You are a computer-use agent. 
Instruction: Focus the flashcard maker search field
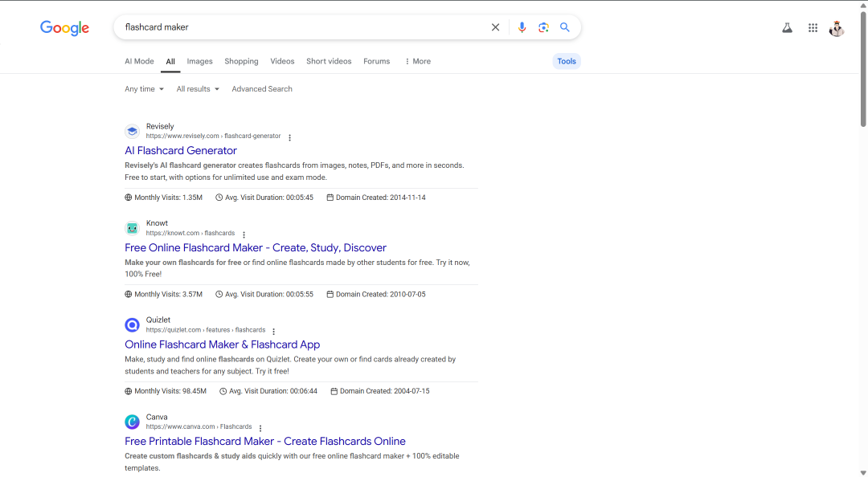(303, 27)
